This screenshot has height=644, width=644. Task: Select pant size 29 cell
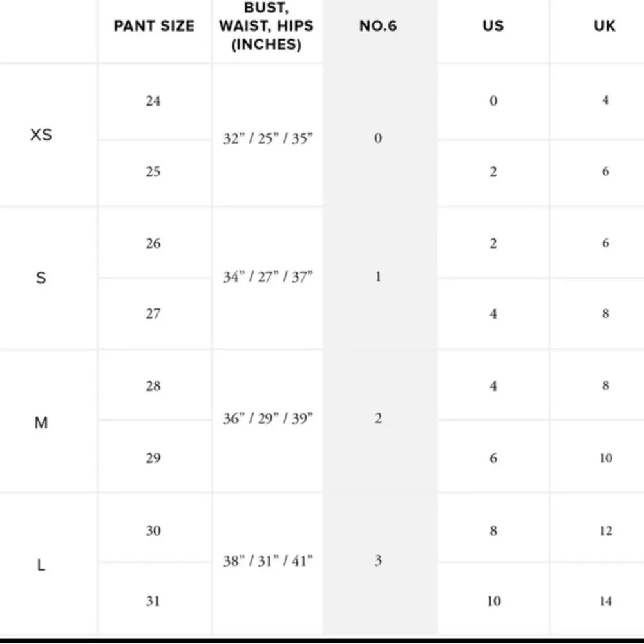pyautogui.click(x=153, y=459)
